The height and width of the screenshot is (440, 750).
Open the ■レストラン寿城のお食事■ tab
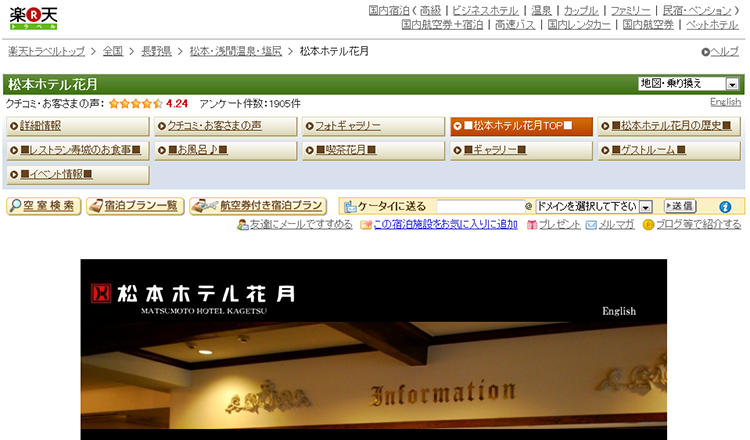[x=78, y=150]
